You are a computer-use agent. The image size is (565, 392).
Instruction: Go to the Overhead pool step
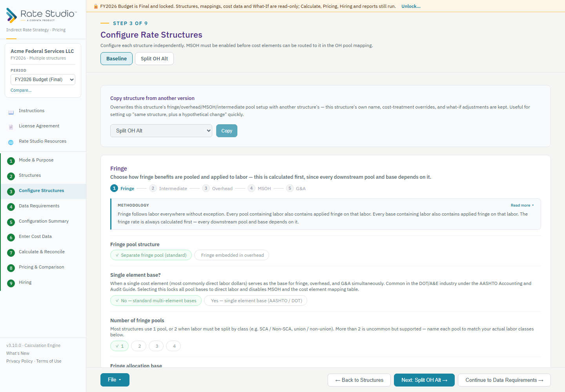(217, 189)
